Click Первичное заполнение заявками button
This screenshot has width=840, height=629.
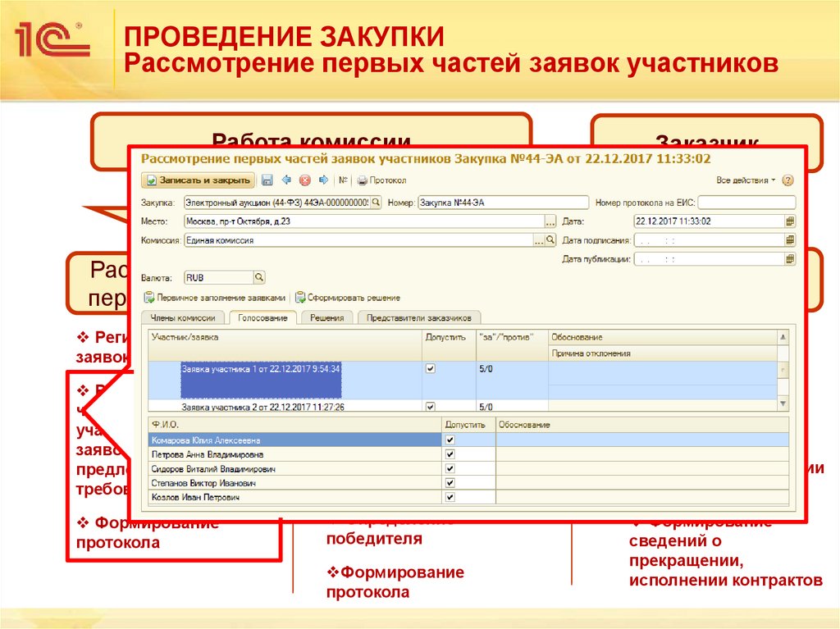tap(217, 297)
